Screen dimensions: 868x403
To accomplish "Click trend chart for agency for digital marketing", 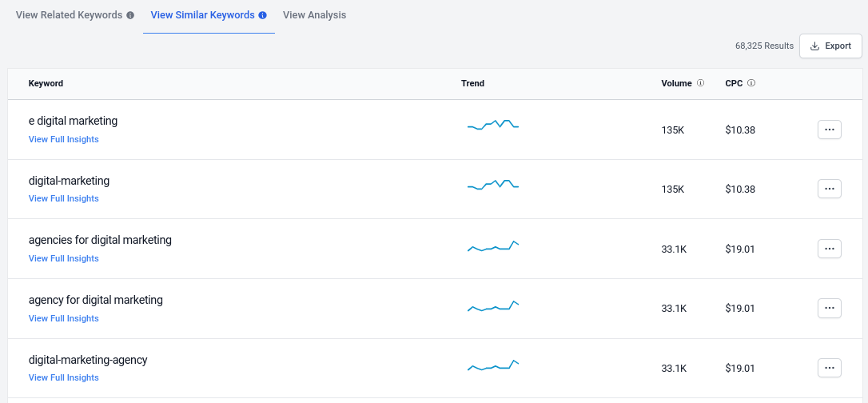I will click(493, 306).
